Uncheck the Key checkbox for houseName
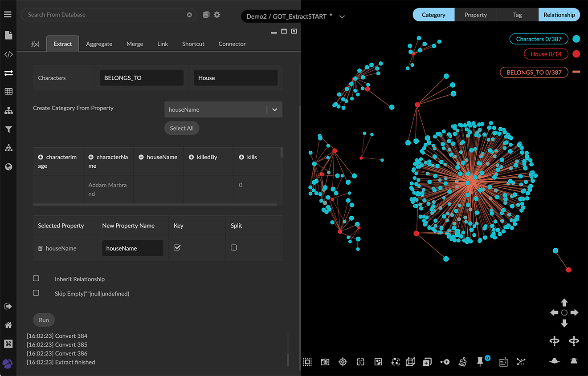The image size is (588, 376). coord(177,248)
